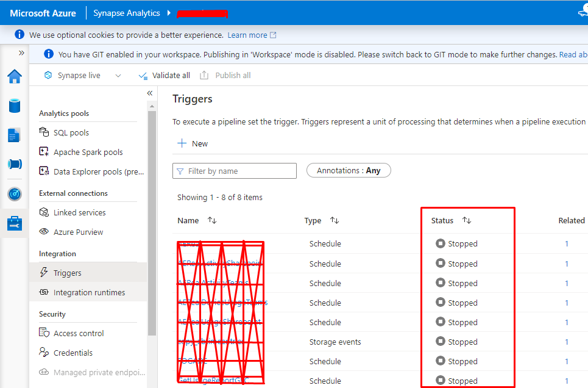Open Access control
The image size is (588, 388).
(79, 334)
